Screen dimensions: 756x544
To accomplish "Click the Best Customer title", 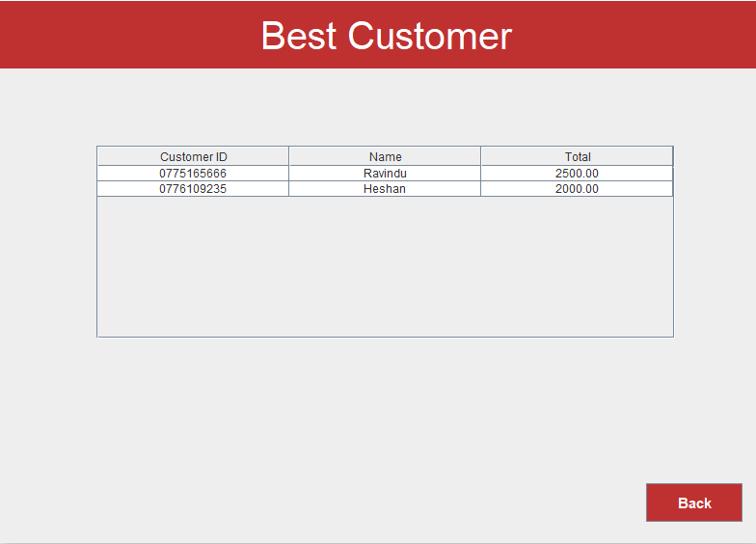I will tap(386, 36).
